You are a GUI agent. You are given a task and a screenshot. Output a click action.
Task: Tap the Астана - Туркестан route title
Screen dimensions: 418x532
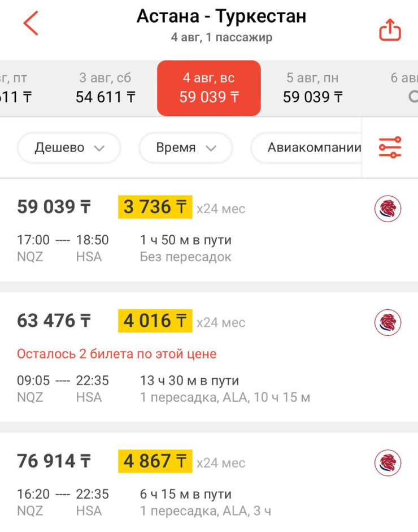pyautogui.click(x=221, y=16)
